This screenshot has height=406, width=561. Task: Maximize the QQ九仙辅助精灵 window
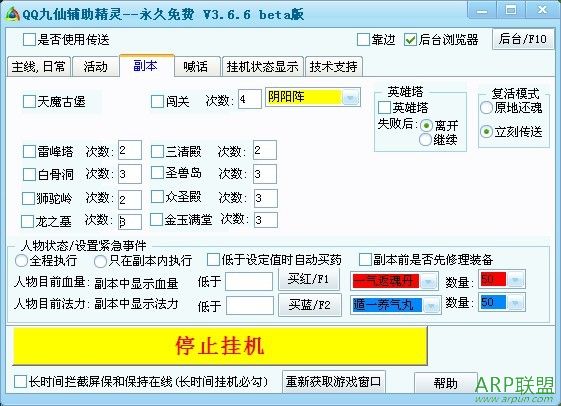(x=511, y=11)
